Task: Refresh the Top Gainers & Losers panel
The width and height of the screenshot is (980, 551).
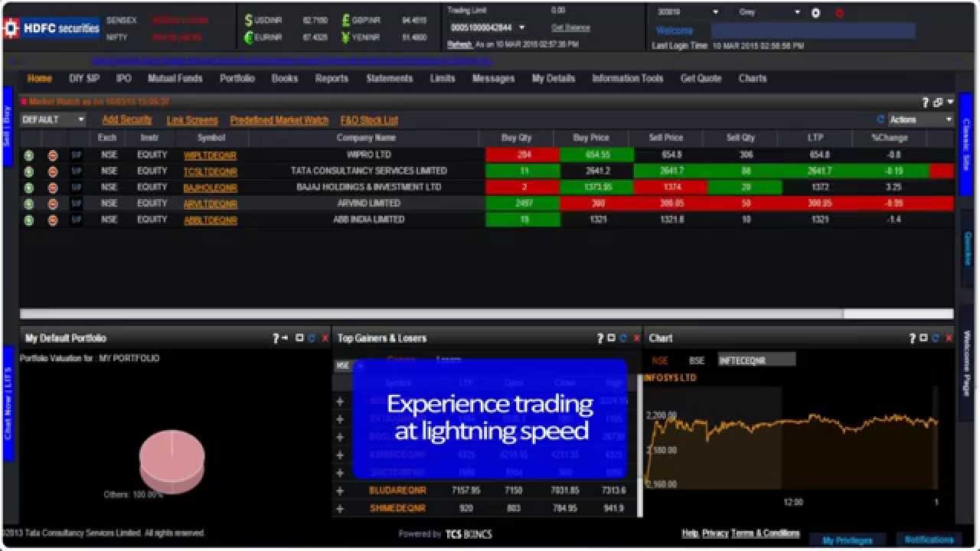Action: click(623, 338)
